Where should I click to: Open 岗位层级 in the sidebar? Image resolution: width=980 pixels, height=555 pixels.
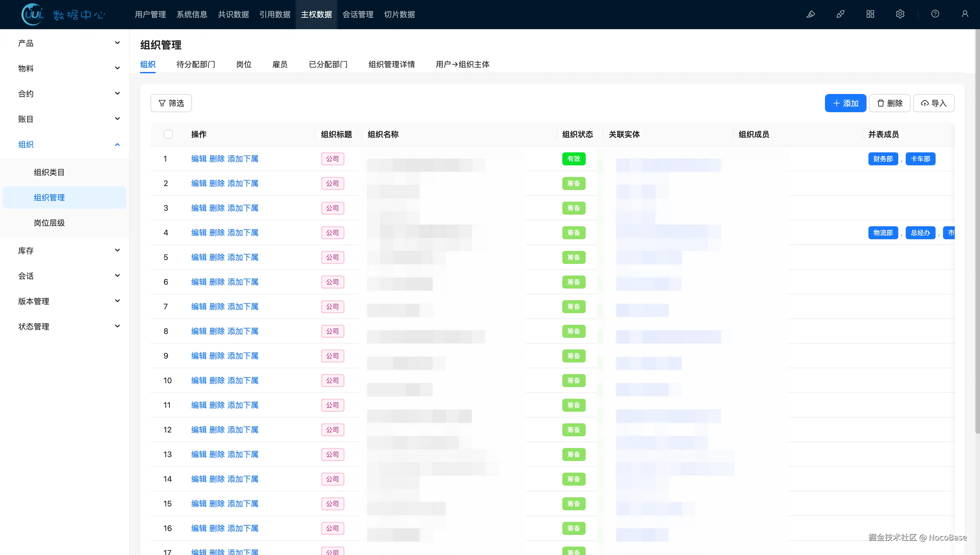pyautogui.click(x=65, y=223)
